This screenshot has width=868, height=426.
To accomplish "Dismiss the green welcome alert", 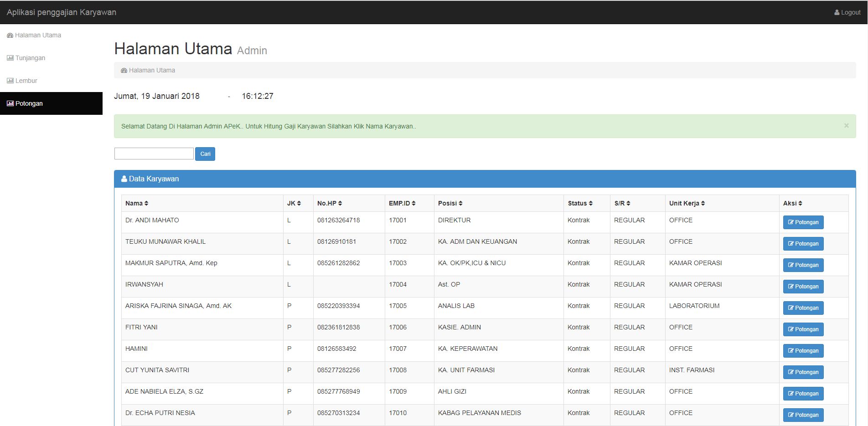I will (846, 126).
